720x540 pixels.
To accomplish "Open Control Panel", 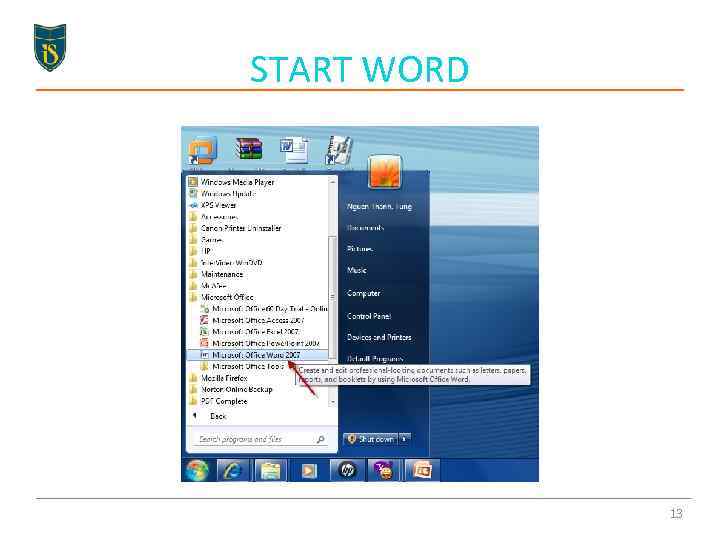I will point(369,316).
